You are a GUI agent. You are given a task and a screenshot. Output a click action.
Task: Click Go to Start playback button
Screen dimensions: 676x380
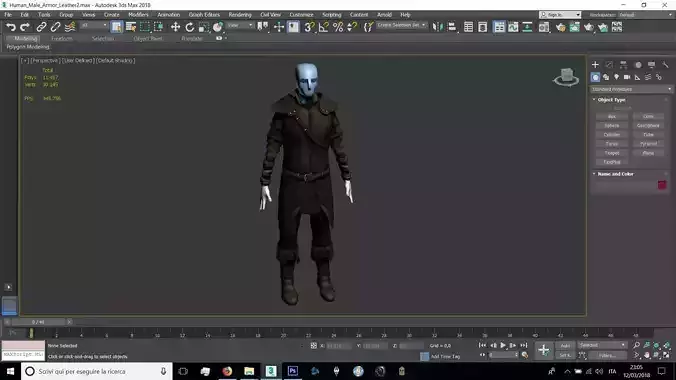point(482,345)
